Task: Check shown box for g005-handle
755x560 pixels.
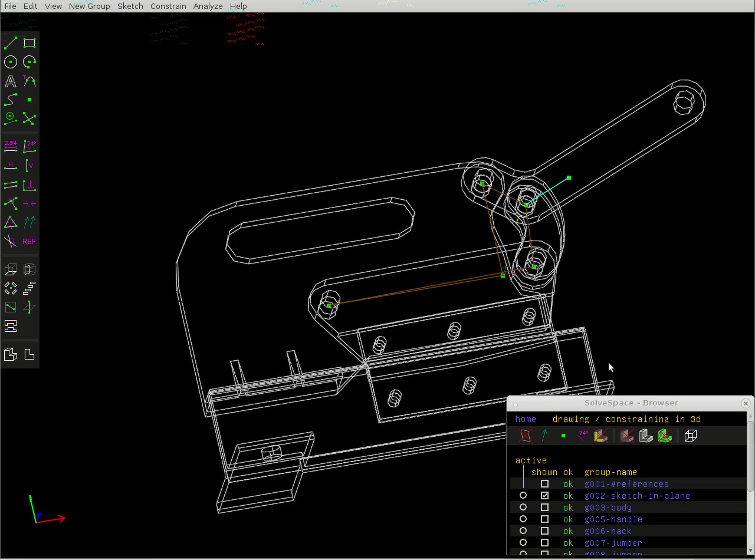Action: [x=544, y=519]
